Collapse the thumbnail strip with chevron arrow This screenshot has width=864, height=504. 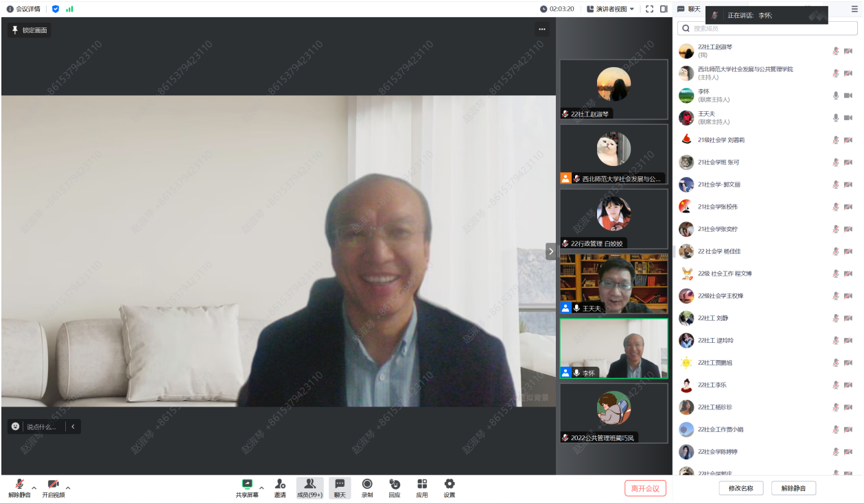(x=550, y=252)
